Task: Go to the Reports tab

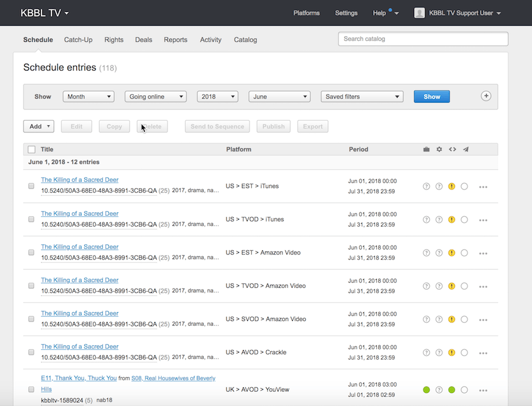Action: (x=175, y=40)
